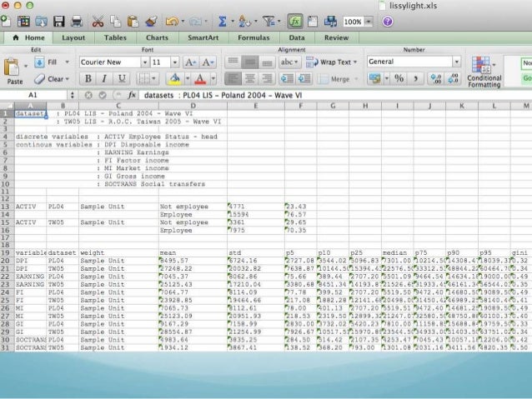Align cell text right
Screen dimensions: 532x399
(267, 78)
